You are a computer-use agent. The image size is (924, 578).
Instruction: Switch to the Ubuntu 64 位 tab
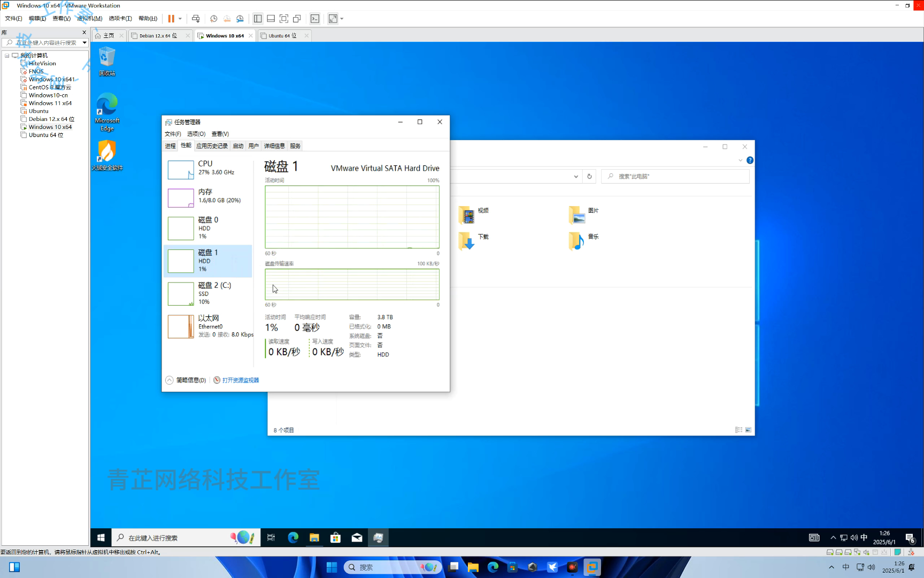(282, 36)
